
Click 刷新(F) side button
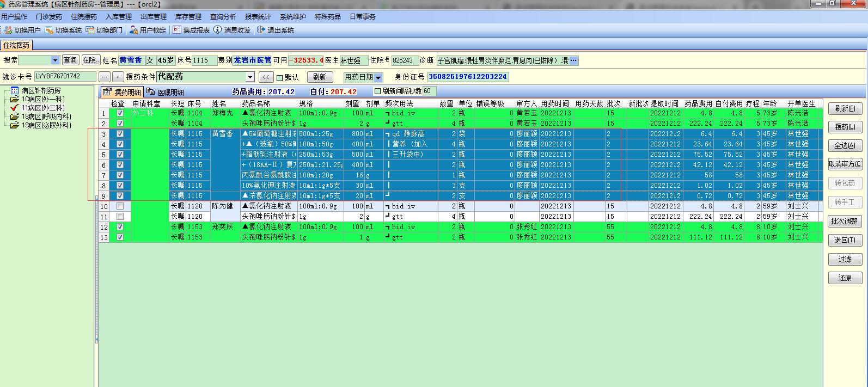(845, 108)
